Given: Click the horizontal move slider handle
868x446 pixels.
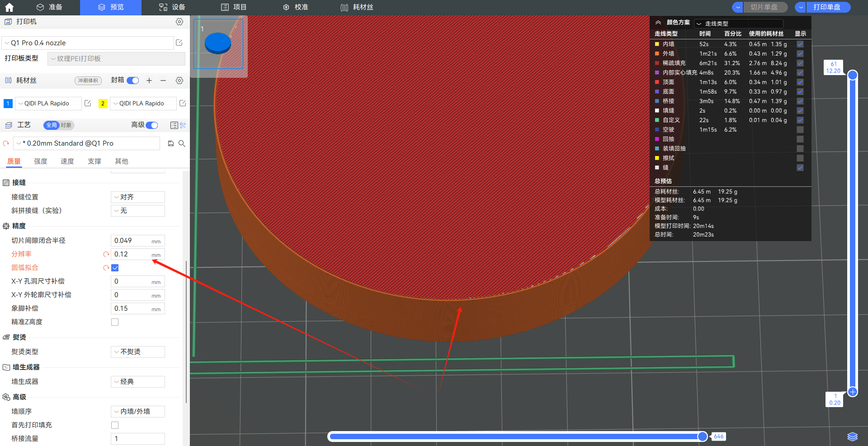Looking at the screenshot, I should pos(703,437).
